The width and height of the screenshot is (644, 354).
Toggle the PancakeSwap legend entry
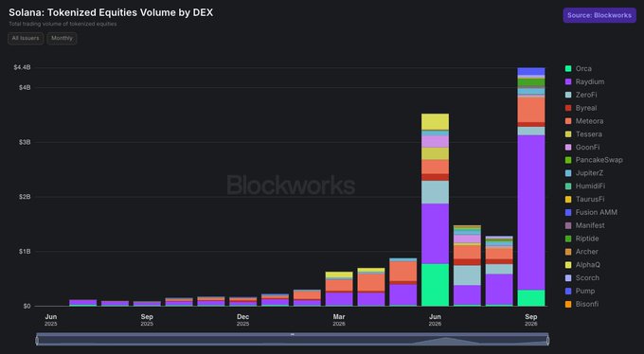pos(594,160)
